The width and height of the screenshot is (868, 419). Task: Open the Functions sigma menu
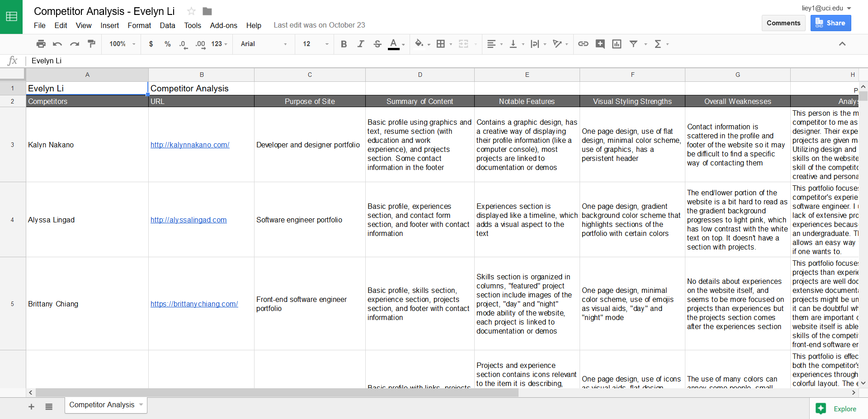[x=658, y=44]
